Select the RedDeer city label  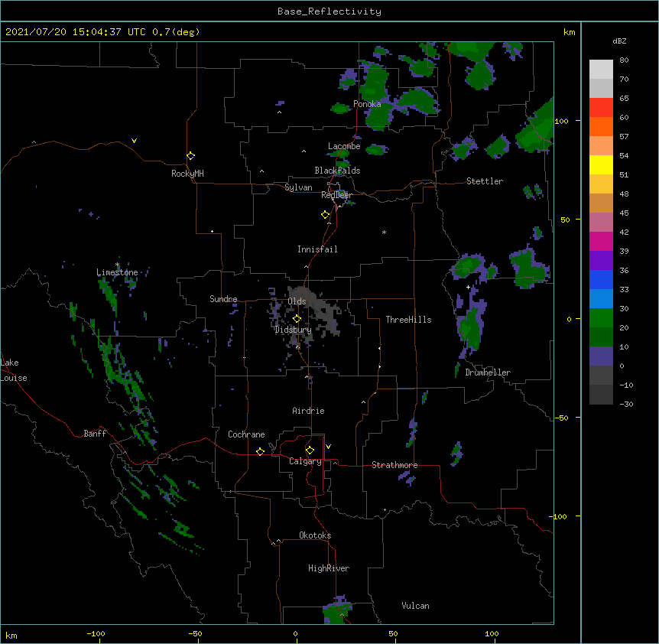[336, 195]
